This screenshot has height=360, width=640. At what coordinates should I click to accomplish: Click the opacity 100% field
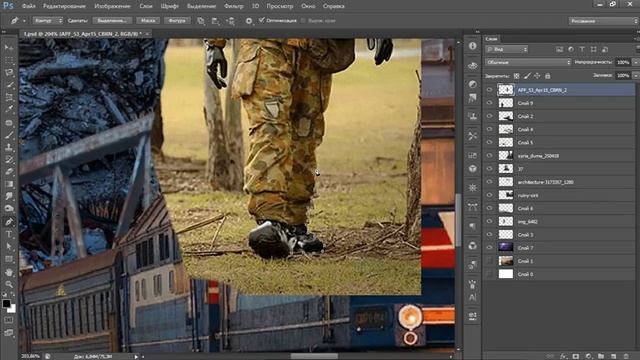623,62
